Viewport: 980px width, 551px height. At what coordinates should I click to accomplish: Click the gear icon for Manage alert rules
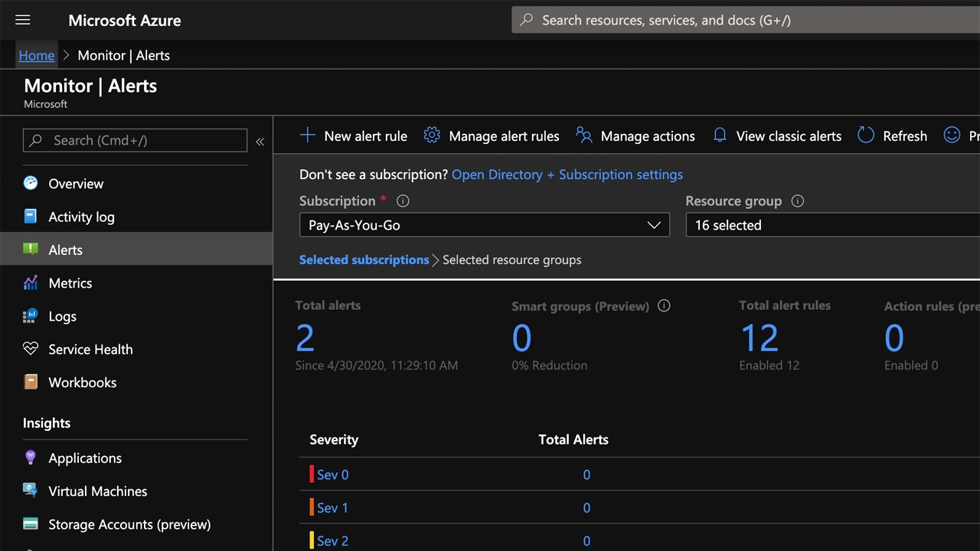[x=432, y=135]
